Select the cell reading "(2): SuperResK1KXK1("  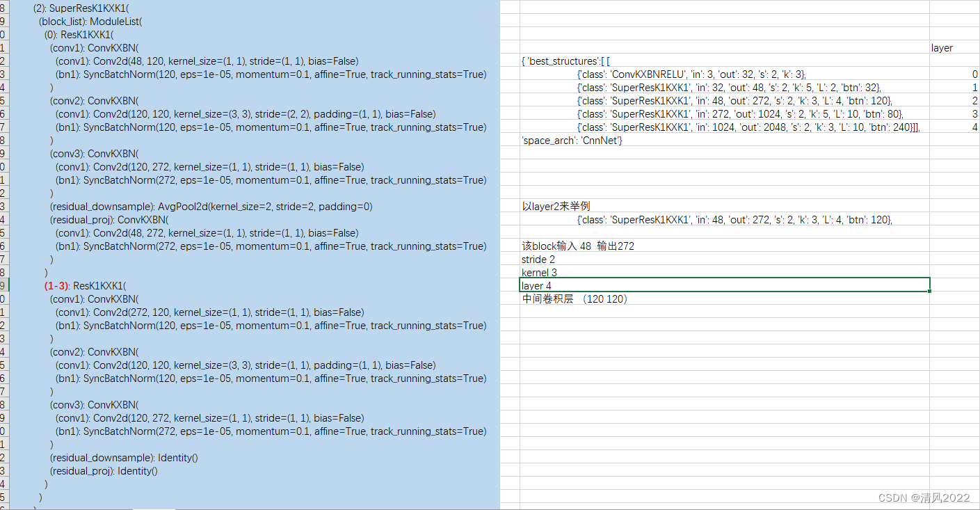coord(81,8)
